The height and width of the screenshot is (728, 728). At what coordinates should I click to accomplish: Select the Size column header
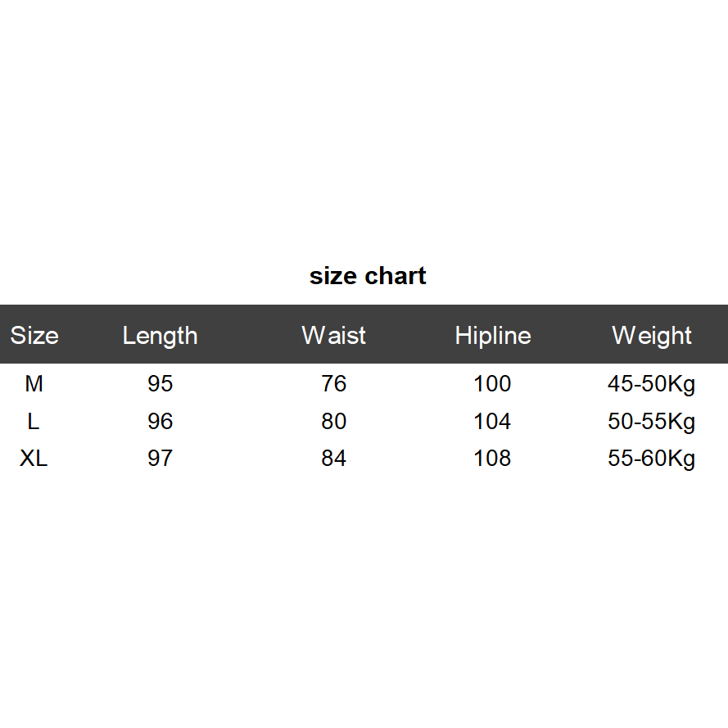point(34,336)
